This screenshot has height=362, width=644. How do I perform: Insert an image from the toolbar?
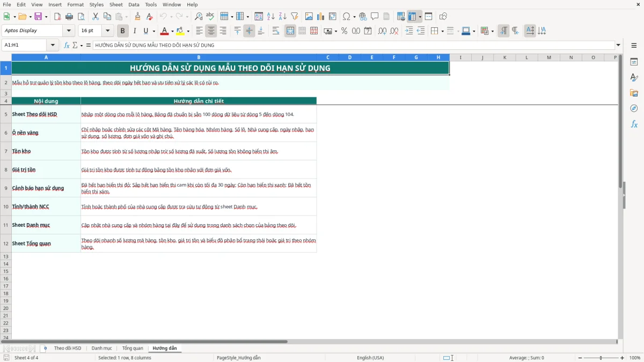pyautogui.click(x=309, y=17)
